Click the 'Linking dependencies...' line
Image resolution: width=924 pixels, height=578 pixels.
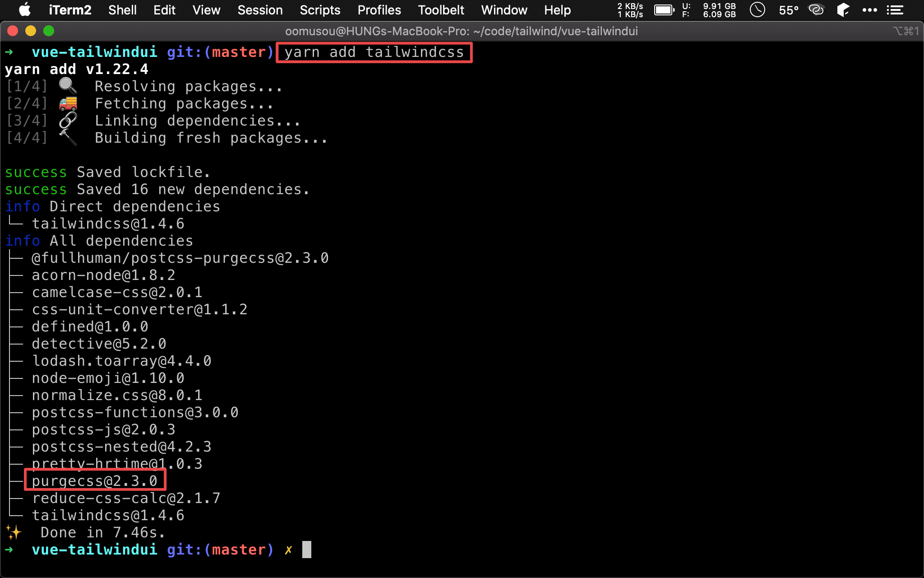198,121
